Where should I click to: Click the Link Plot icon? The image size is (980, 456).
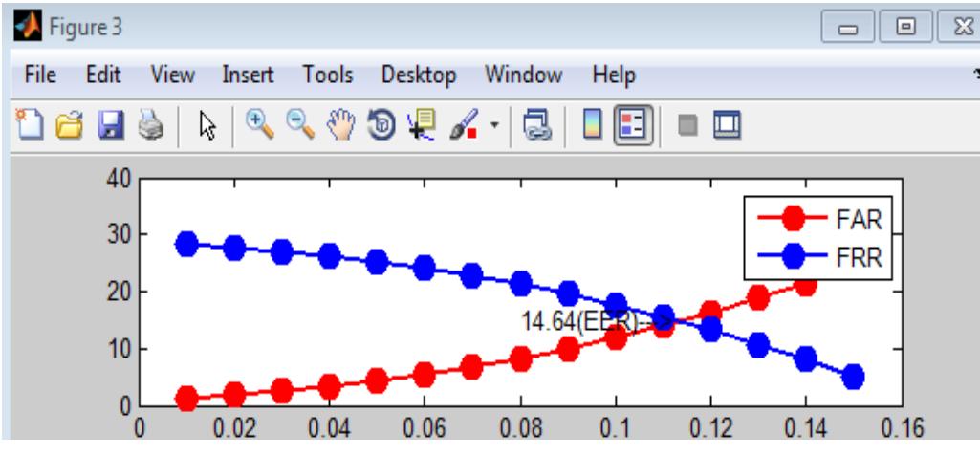pyautogui.click(x=537, y=123)
